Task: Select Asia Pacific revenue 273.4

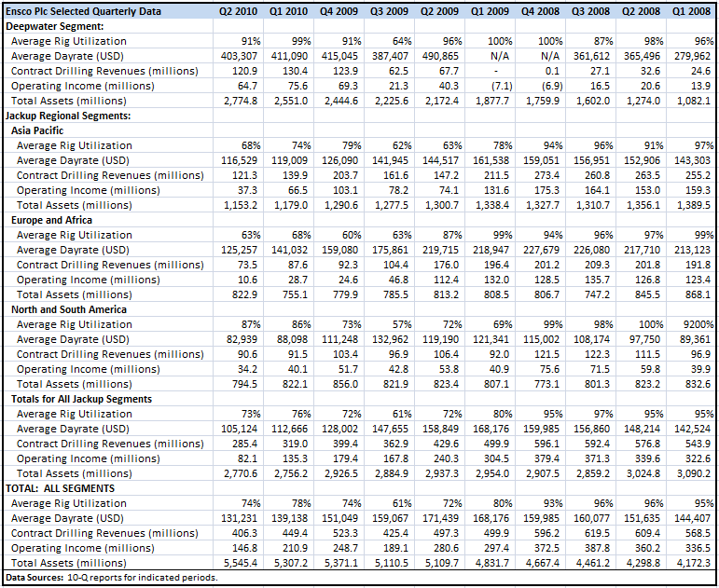Action: click(547, 175)
